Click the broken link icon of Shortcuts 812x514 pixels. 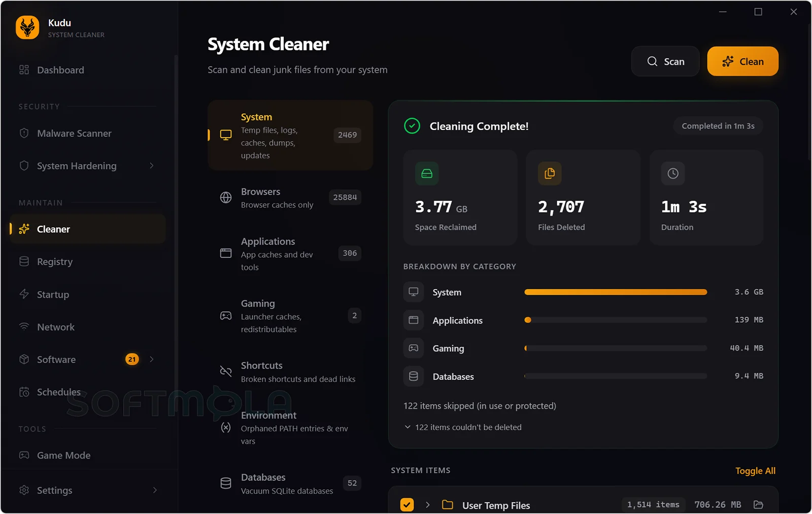tap(226, 371)
